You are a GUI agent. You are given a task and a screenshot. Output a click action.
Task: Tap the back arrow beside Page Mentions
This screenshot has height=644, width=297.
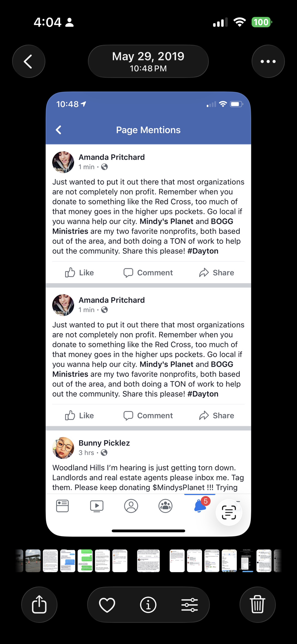59,130
